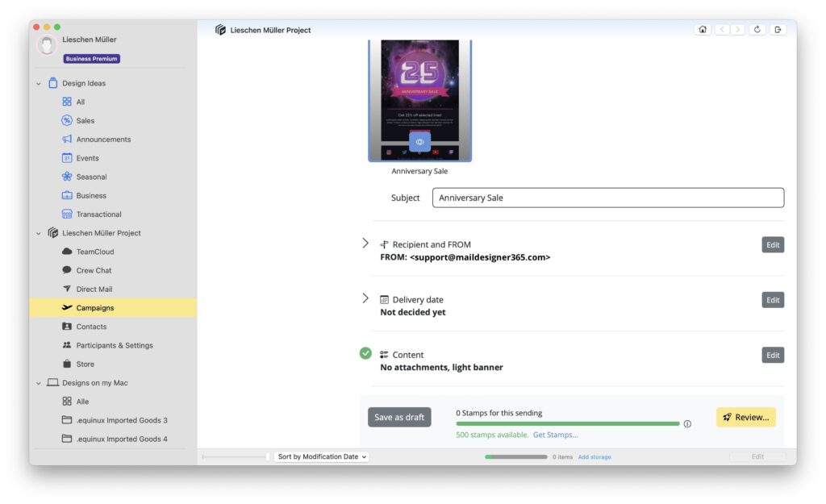
Task: Edit the Delivery date
Action: (x=773, y=300)
